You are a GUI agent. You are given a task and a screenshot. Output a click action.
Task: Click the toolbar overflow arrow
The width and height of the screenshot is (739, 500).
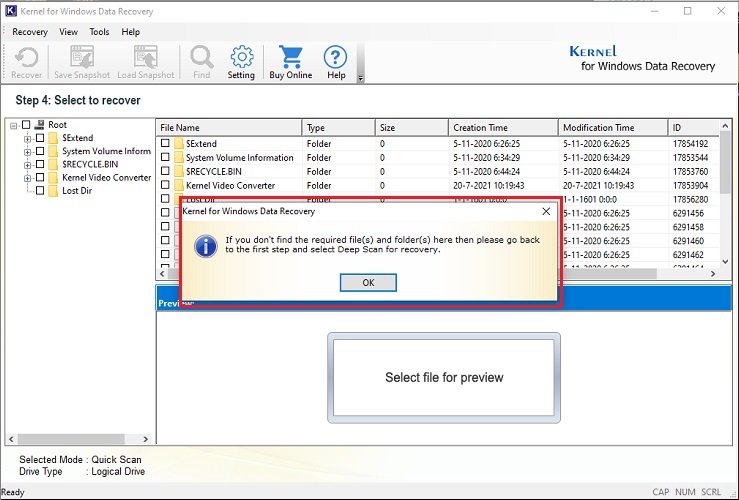point(361,78)
